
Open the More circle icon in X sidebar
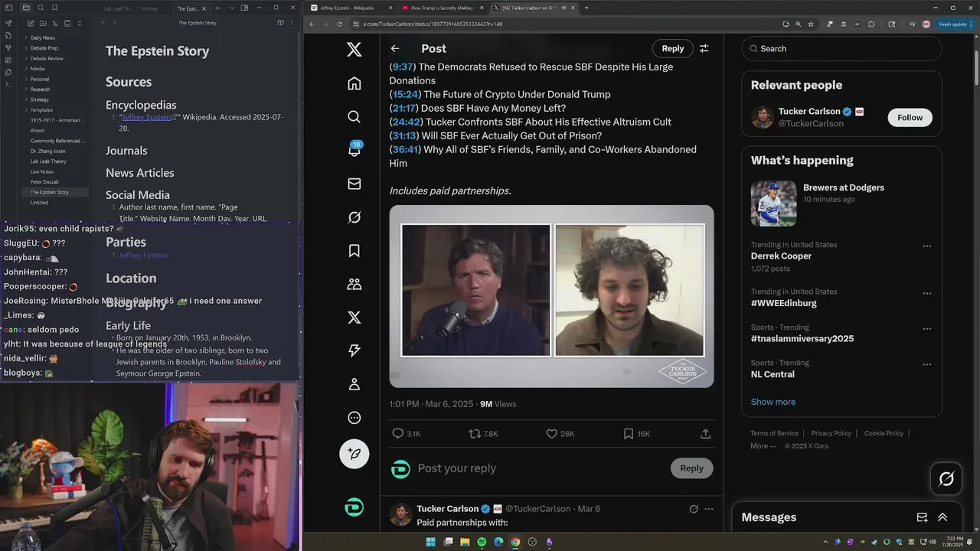pyautogui.click(x=354, y=418)
